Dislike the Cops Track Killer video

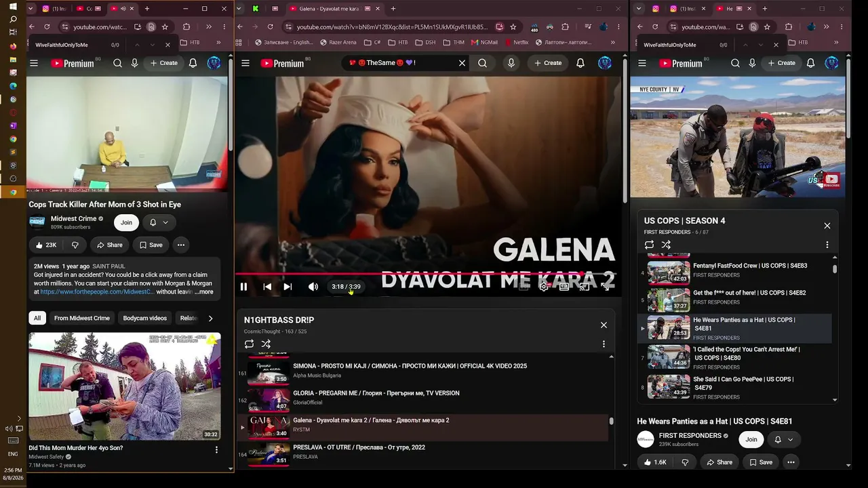(x=75, y=245)
